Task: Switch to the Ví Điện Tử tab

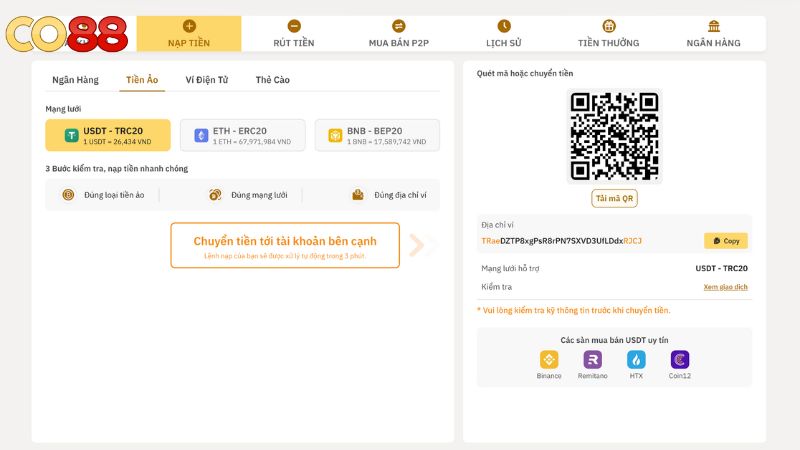Action: [207, 80]
